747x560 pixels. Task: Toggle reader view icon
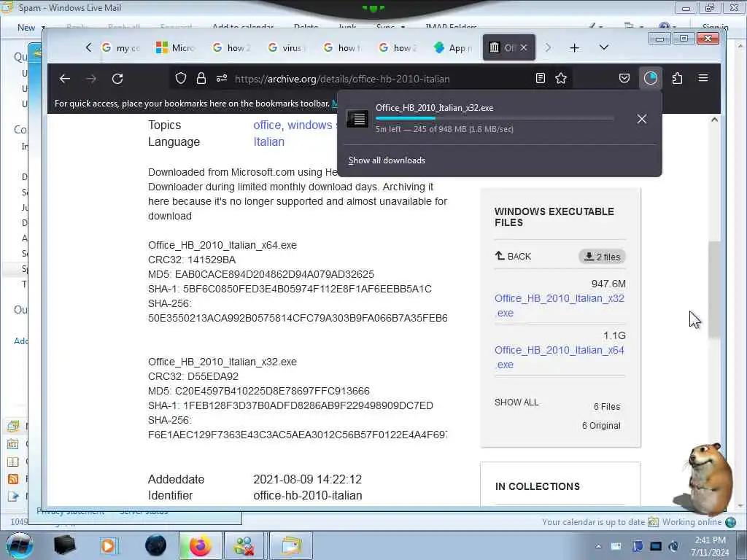[x=541, y=79]
